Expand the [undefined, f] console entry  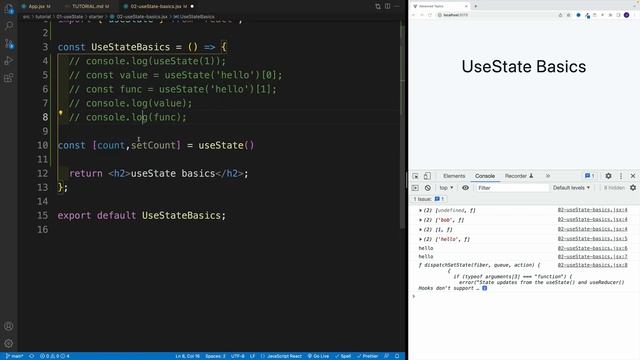[x=420, y=210]
